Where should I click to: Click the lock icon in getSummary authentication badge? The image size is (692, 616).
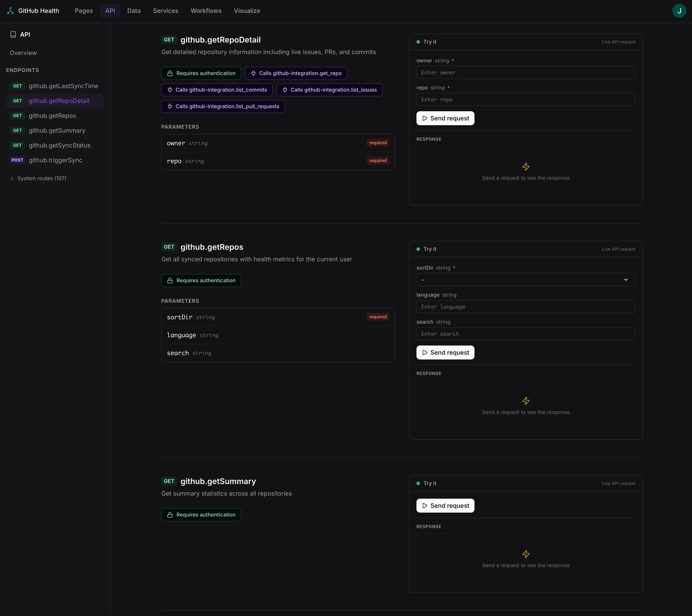[170, 515]
